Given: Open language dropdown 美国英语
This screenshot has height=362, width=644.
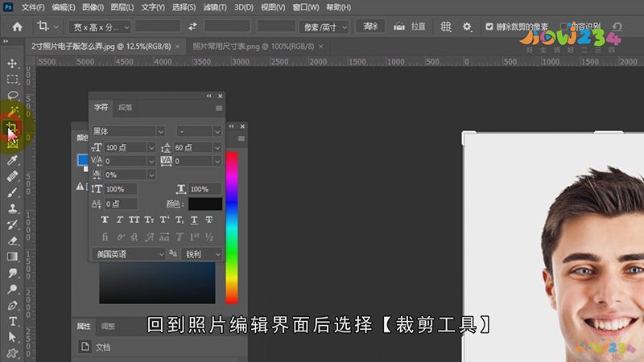Looking at the screenshot, I should click(x=128, y=254).
